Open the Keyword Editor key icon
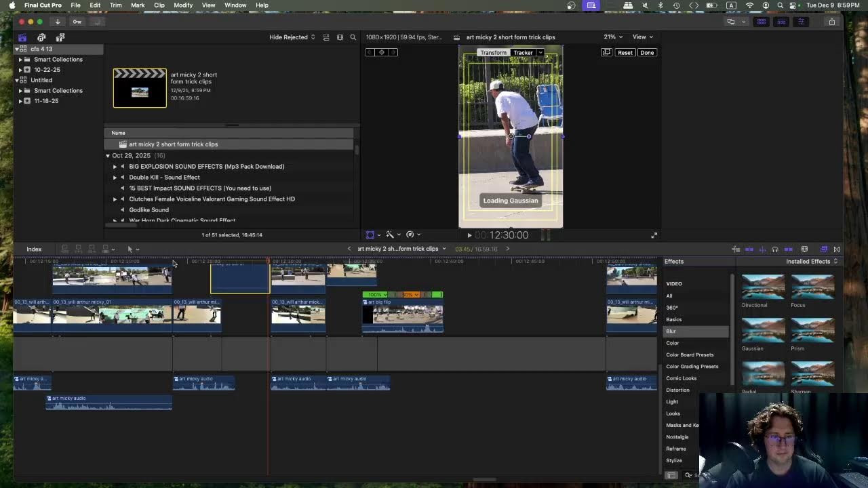Viewport: 868px width, 488px height. click(x=77, y=22)
